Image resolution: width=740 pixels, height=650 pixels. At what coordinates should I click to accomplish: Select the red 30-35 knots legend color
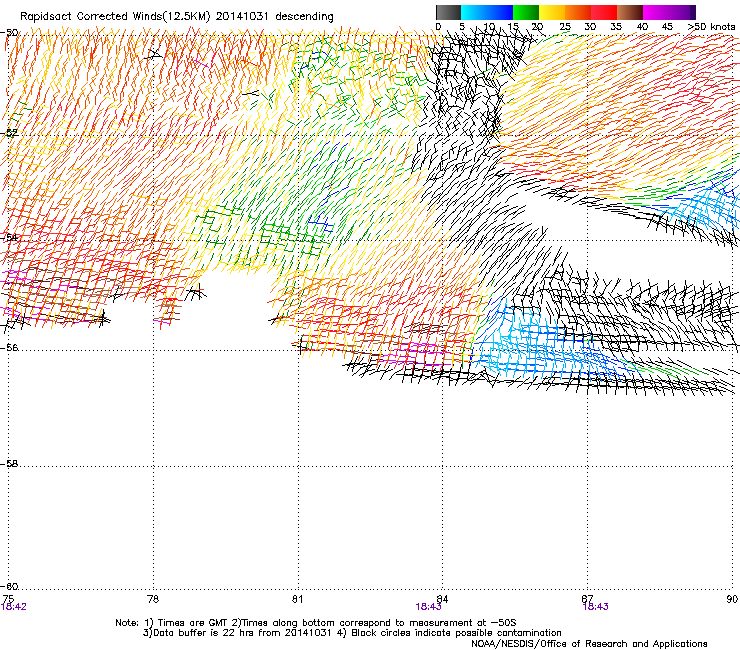click(604, 12)
